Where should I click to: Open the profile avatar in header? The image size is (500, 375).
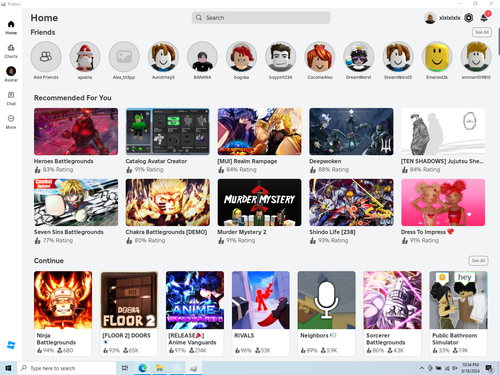point(430,18)
